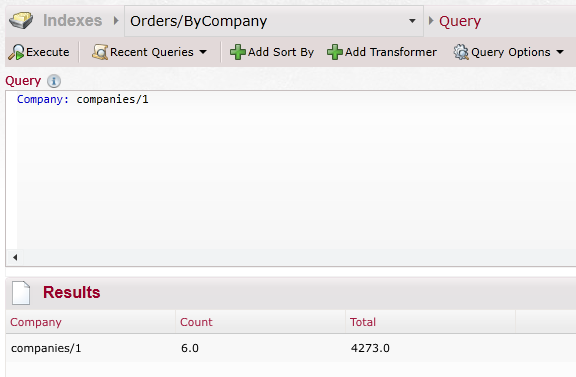Click the Add Sort By button
The image size is (576, 377).
(272, 52)
